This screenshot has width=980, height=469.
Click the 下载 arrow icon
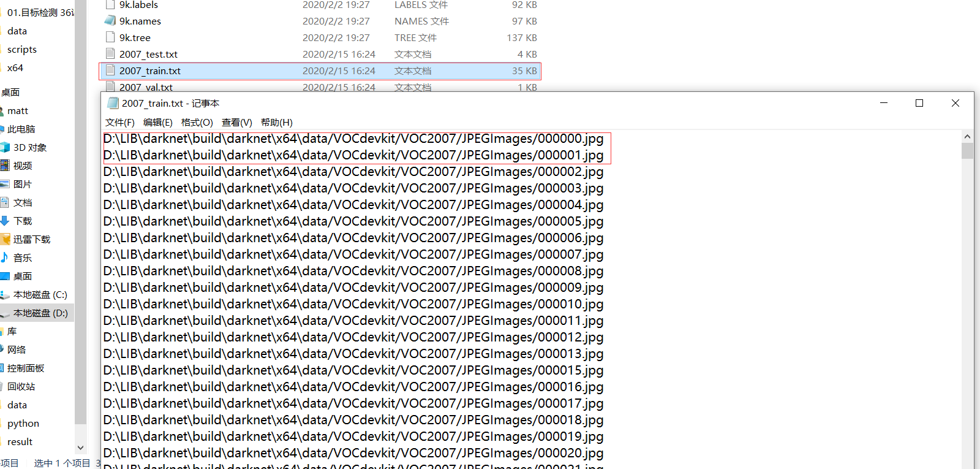point(5,221)
